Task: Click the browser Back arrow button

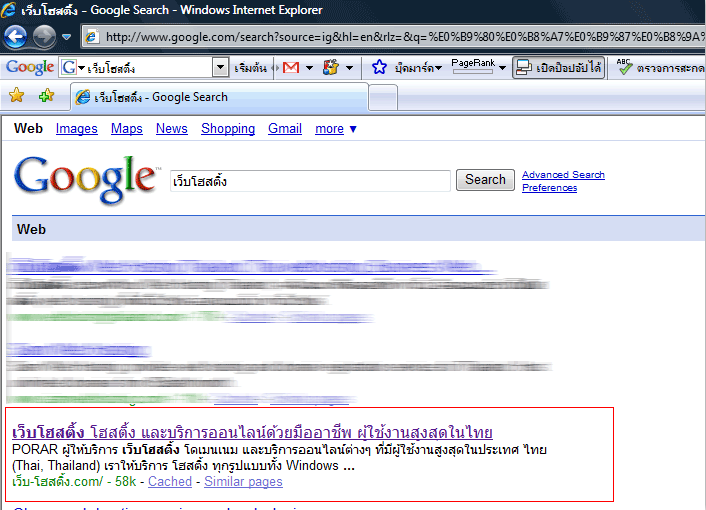Action: click(15, 36)
